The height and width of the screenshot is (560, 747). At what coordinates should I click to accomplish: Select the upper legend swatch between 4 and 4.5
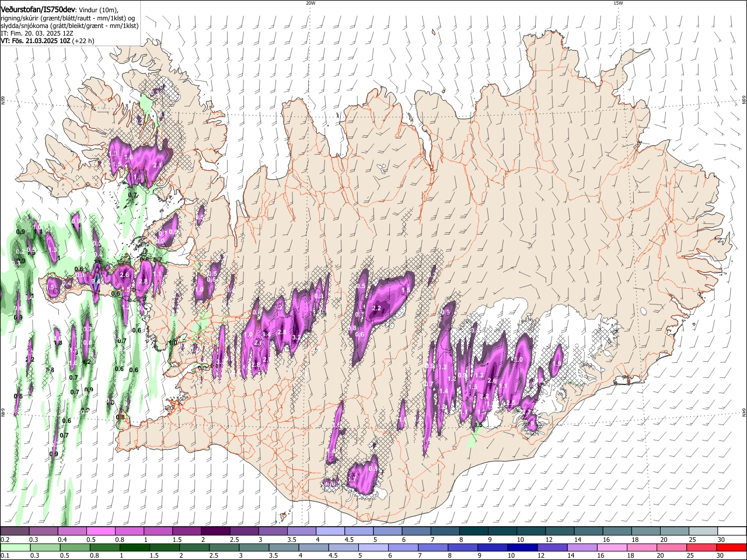click(330, 531)
